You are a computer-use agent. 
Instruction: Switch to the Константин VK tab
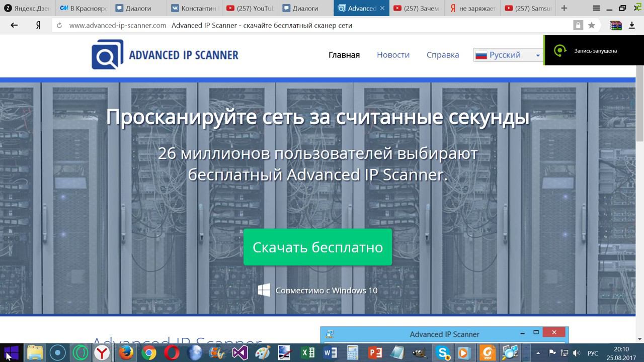coord(194,8)
